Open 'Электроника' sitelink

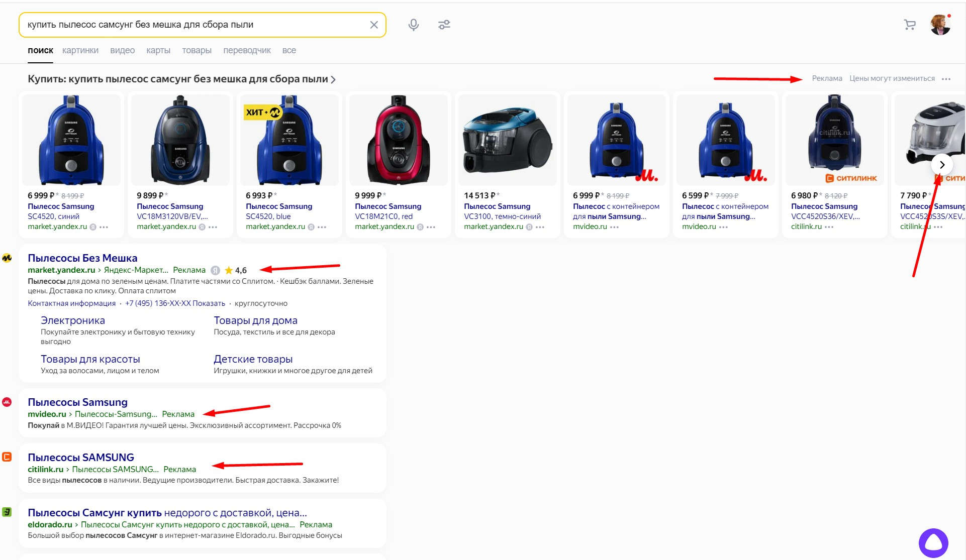click(73, 320)
